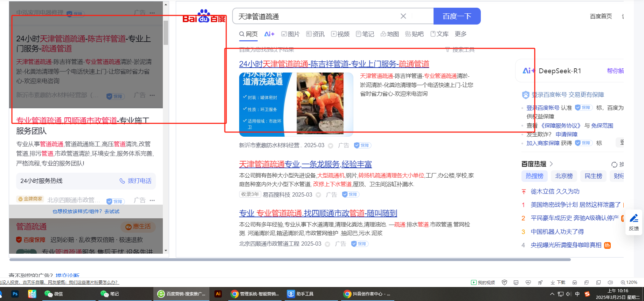Select the 北京榜 hot list tab

tap(564, 176)
